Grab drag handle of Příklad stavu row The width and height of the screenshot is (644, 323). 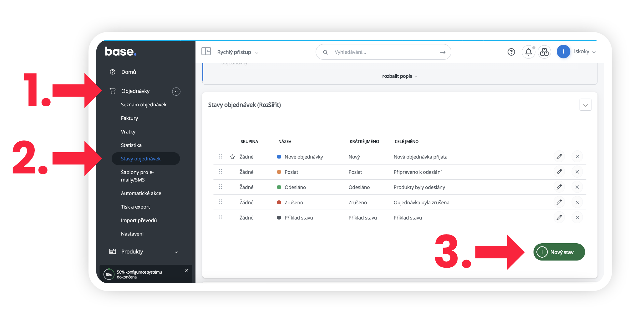tap(221, 217)
